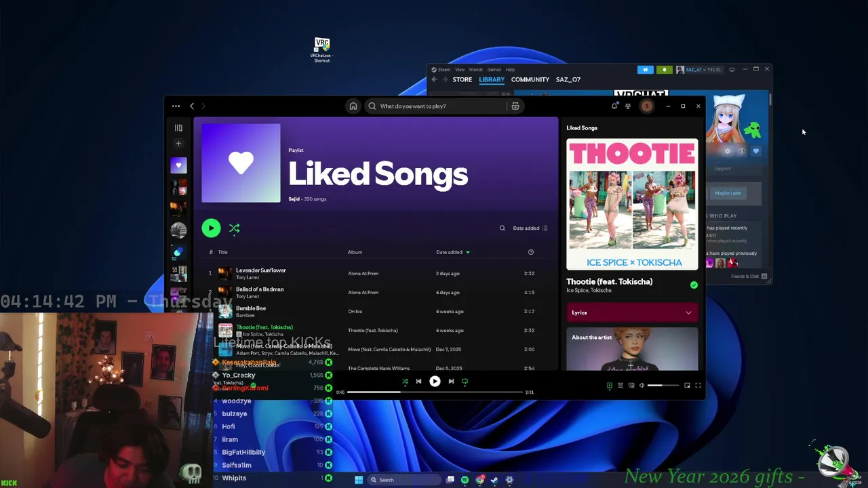
Task: Play Liked Songs with green play button
Action: (x=211, y=228)
